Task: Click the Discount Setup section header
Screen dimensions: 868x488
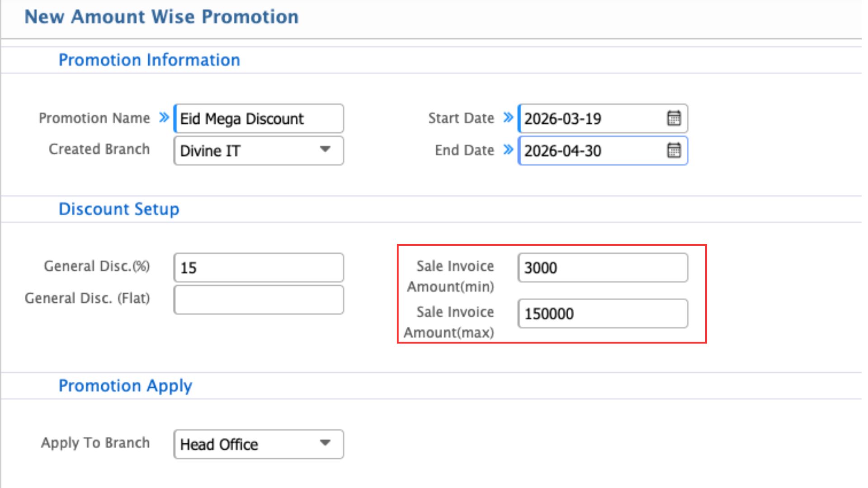Action: point(119,209)
